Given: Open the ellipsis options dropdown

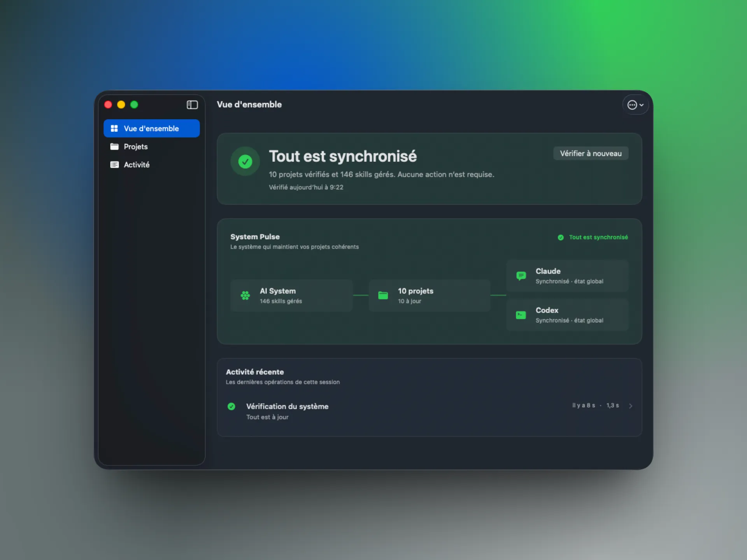Looking at the screenshot, I should 635,105.
